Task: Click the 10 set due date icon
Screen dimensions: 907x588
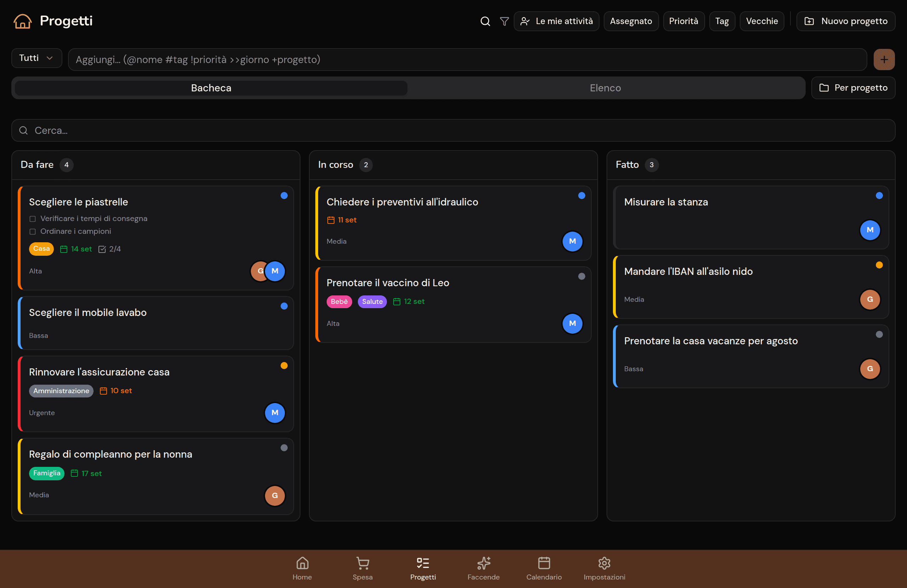Action: pyautogui.click(x=103, y=391)
